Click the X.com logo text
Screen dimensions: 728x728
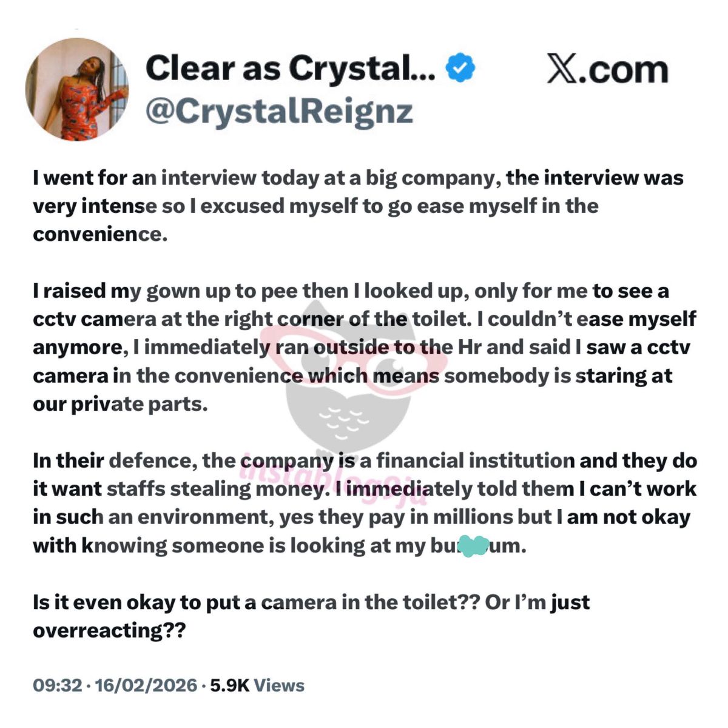607,69
